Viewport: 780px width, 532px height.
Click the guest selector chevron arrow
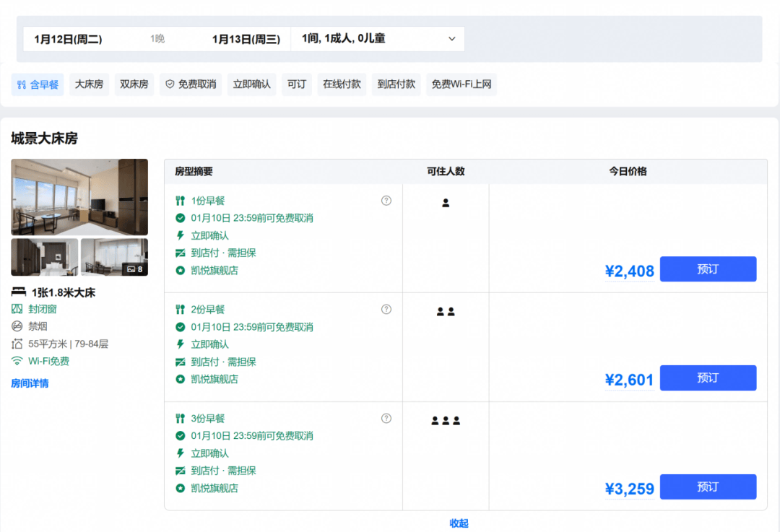(x=451, y=39)
